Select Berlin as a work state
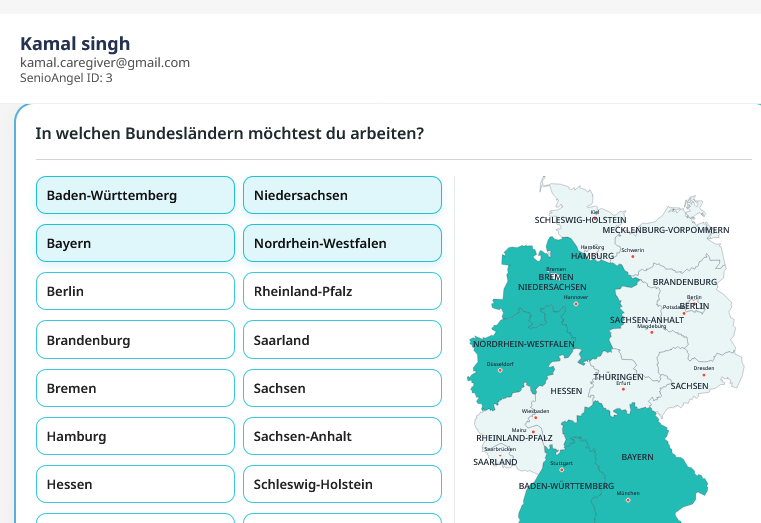The width and height of the screenshot is (761, 523). click(x=135, y=291)
